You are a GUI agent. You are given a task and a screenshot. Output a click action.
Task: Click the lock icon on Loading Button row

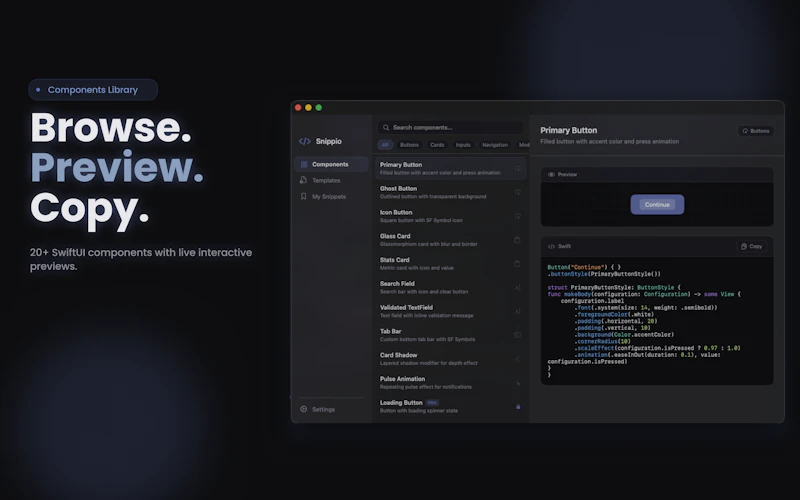pyautogui.click(x=518, y=407)
